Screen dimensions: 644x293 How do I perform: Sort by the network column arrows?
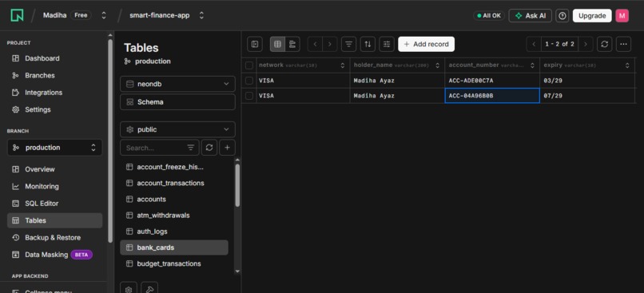[343, 65]
